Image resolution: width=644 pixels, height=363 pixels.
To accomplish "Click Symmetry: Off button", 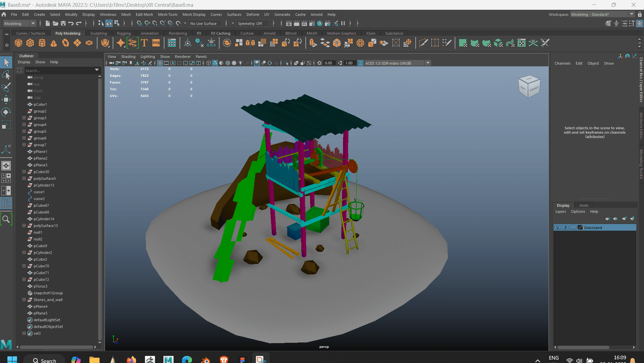I will click(x=250, y=24).
